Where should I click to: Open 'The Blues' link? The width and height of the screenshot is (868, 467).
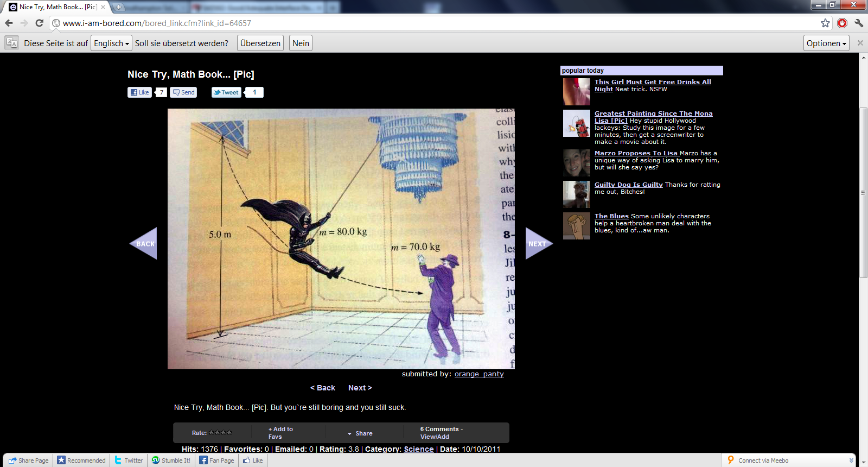tap(611, 216)
